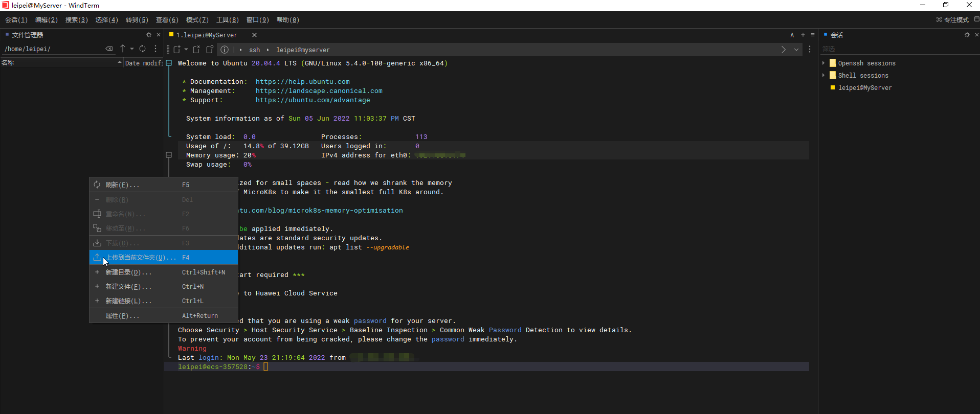
Task: Open the 会话(1) menu
Action: click(x=16, y=20)
